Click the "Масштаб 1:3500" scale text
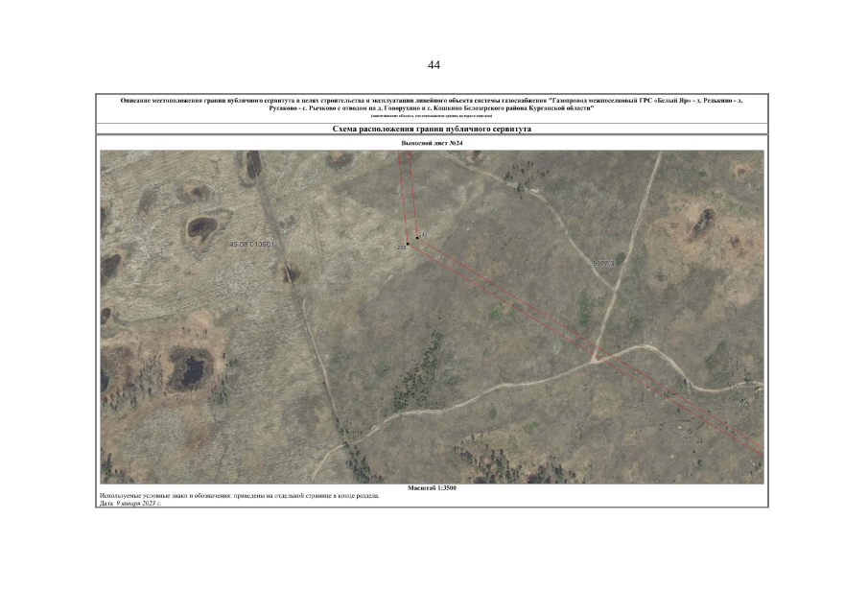 (432, 488)
